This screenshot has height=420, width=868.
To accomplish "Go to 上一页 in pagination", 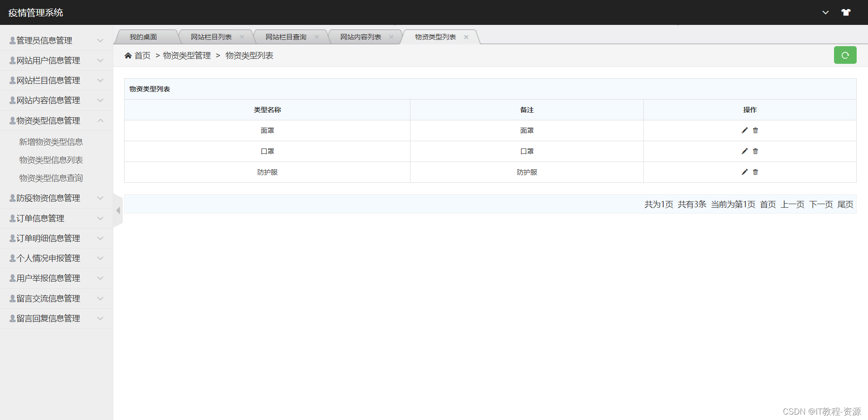I will 792,204.
